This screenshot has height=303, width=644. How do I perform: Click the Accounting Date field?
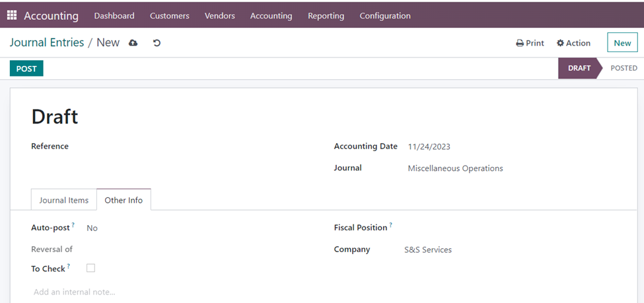pyautogui.click(x=429, y=147)
